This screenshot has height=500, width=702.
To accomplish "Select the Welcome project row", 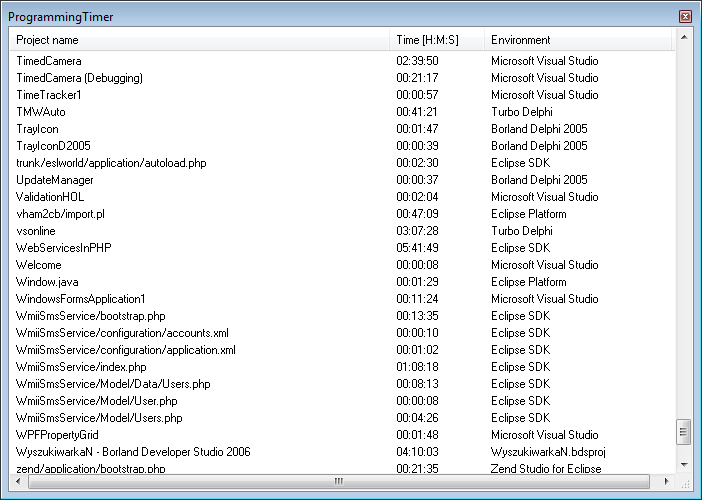I will click(342, 265).
